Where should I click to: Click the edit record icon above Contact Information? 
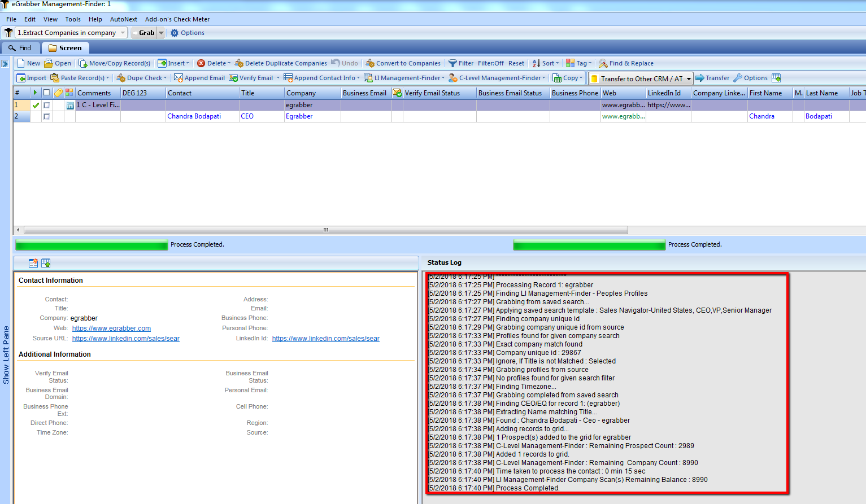(33, 263)
